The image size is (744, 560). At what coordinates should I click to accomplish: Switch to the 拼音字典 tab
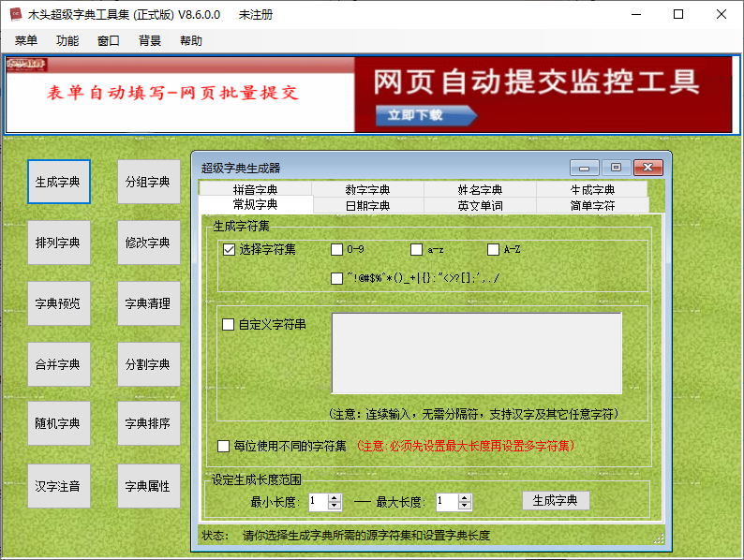[x=255, y=189]
